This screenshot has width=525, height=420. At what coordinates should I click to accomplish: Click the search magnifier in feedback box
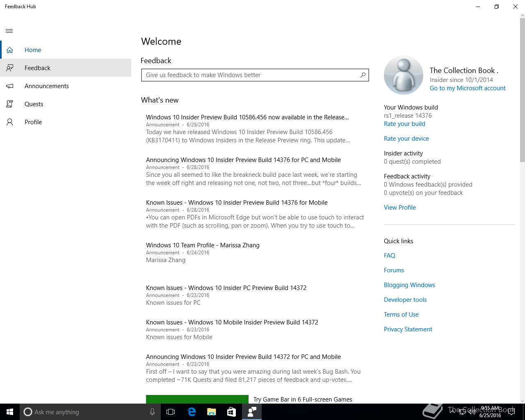click(363, 75)
